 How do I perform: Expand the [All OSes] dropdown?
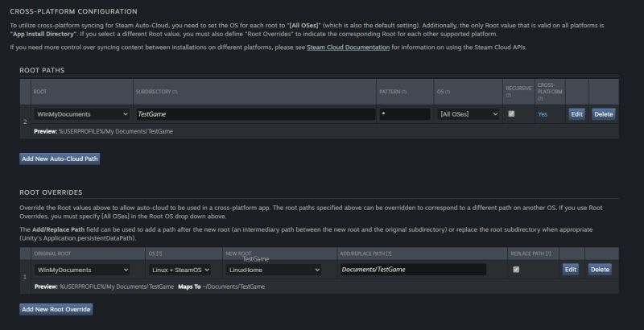[x=469, y=114]
